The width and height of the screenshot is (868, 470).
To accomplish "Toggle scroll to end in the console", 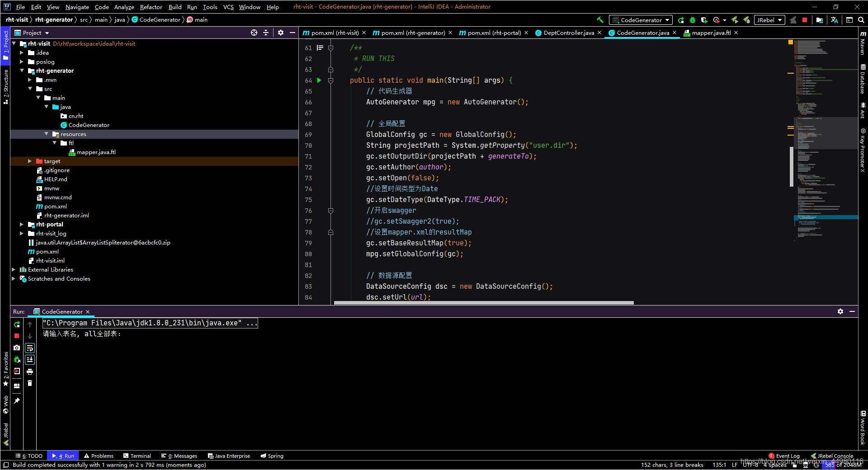I will coord(30,360).
